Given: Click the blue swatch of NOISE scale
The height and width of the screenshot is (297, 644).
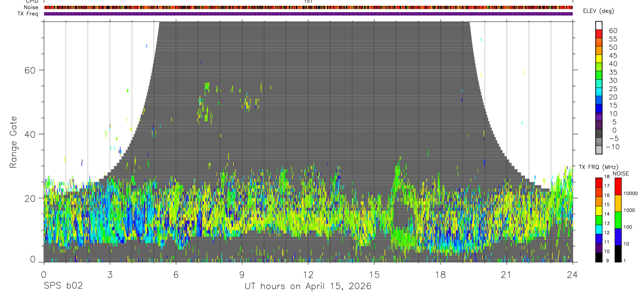Looking at the screenshot, I should coord(618,237).
